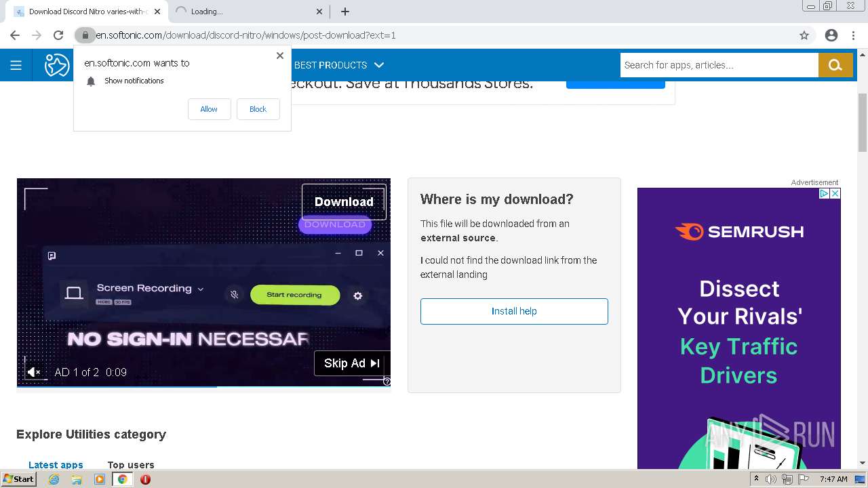The height and width of the screenshot is (488, 868).
Task: View site security lock info
Action: point(85,35)
